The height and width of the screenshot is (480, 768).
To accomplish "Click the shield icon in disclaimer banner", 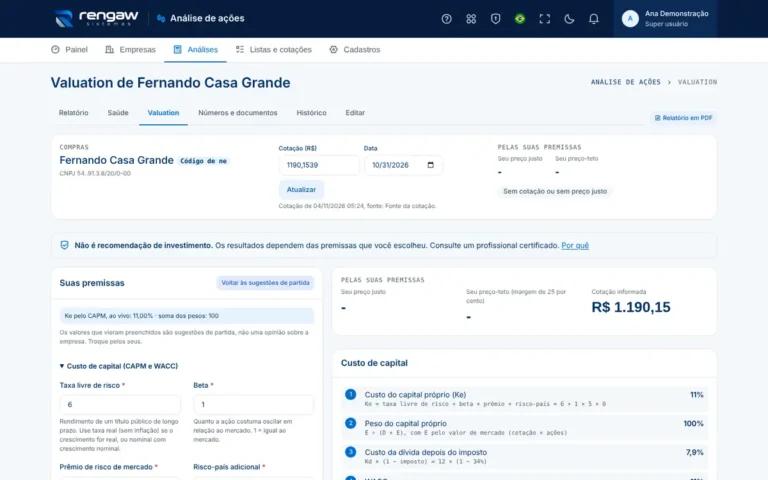I will 64,245.
